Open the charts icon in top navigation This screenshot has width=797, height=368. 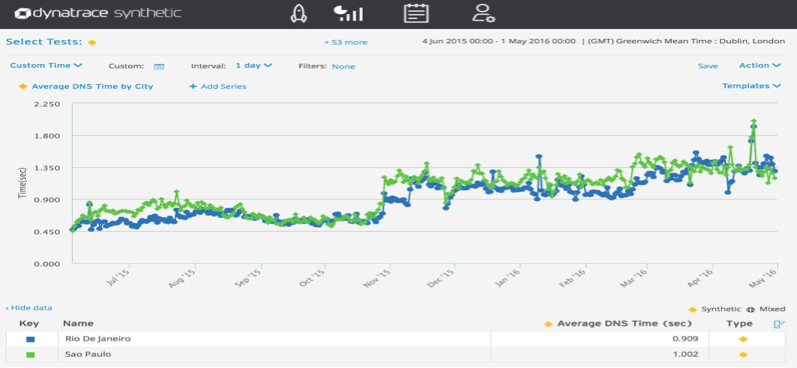click(x=348, y=14)
